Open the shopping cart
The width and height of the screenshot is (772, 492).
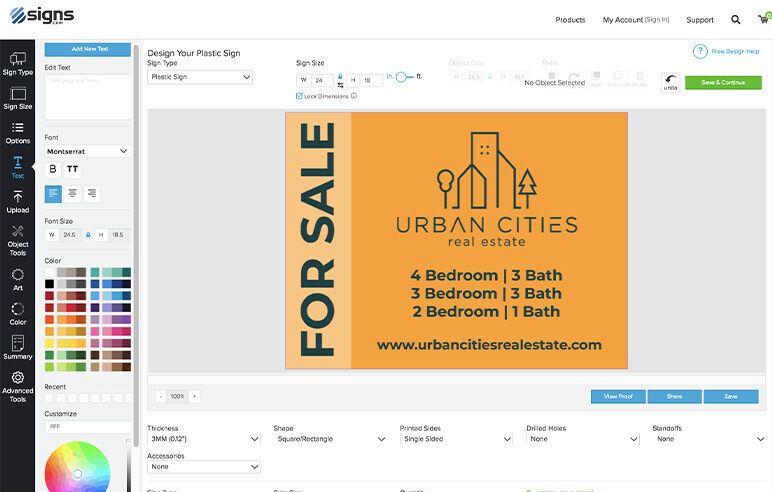tap(764, 19)
